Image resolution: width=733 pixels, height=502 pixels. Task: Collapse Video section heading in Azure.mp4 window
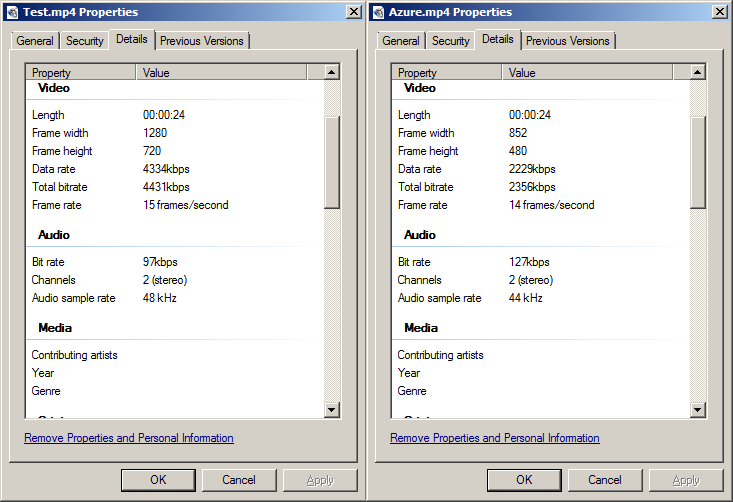pyautogui.click(x=420, y=88)
